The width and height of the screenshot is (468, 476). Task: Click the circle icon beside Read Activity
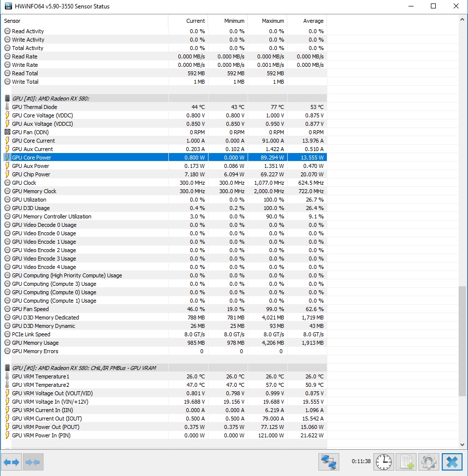(x=7, y=31)
